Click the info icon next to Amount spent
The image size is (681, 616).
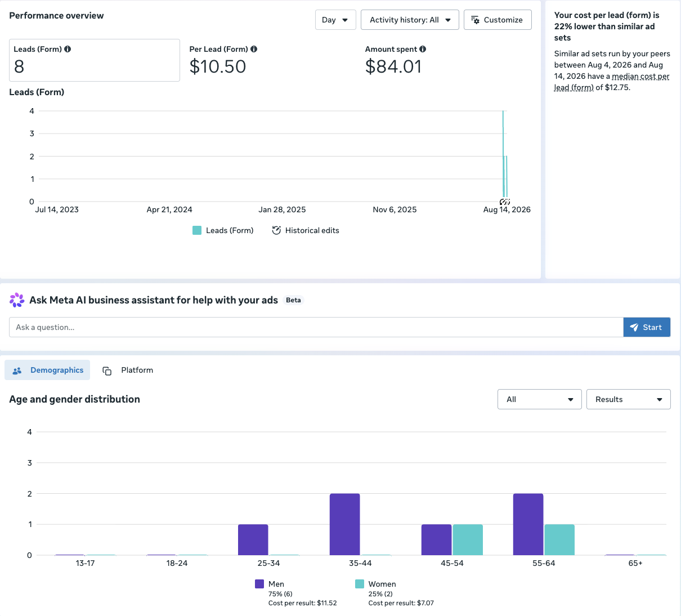click(423, 49)
